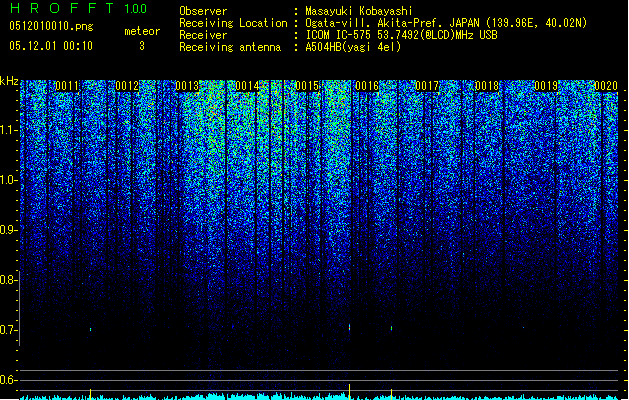Viewport: 629px width, 400px height.
Task: Click the 0011 time marker
Action: 67,86
